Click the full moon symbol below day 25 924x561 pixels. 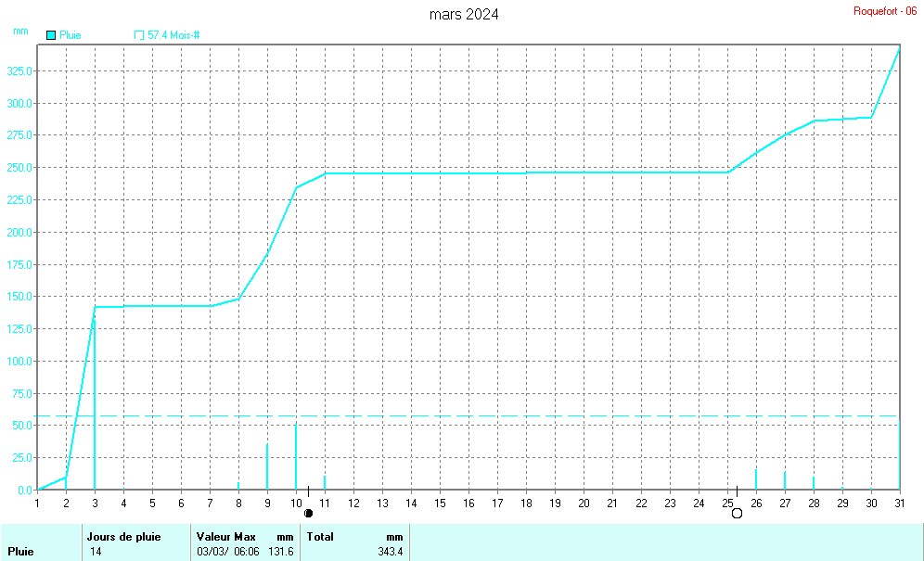(x=737, y=514)
